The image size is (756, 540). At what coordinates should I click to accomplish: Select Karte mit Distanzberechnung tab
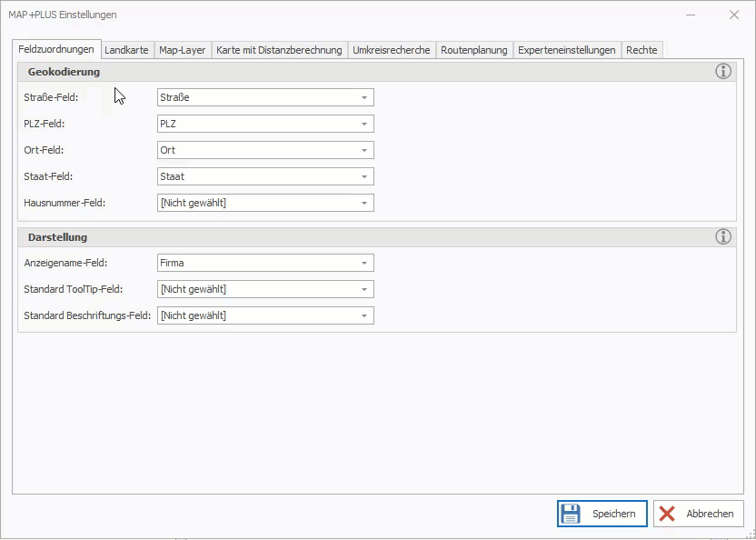click(279, 50)
